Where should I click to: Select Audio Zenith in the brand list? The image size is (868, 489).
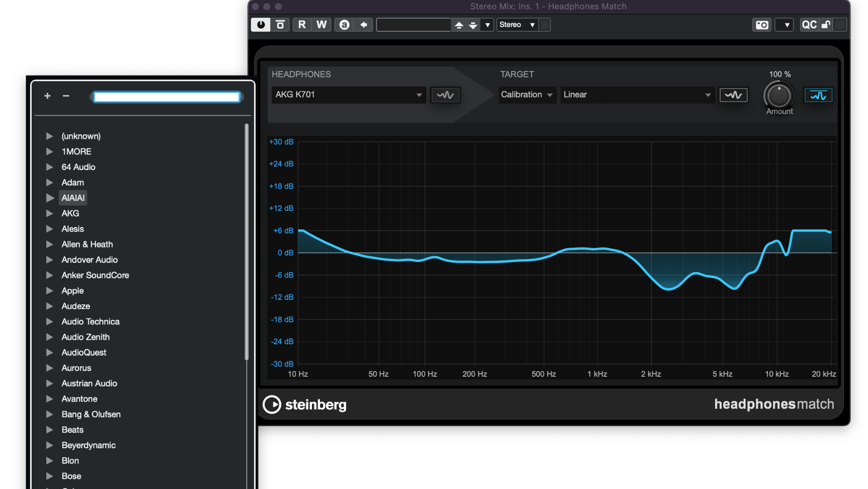coord(85,337)
